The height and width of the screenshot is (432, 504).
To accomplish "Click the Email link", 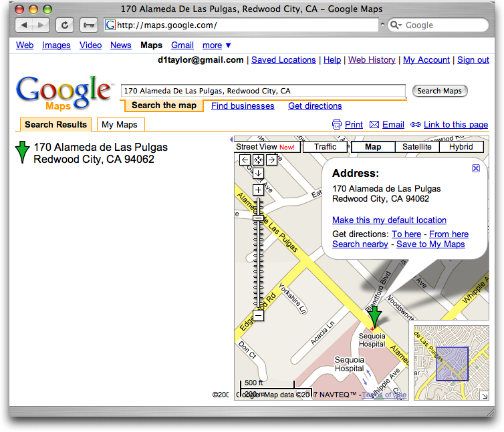I will pyautogui.click(x=393, y=125).
